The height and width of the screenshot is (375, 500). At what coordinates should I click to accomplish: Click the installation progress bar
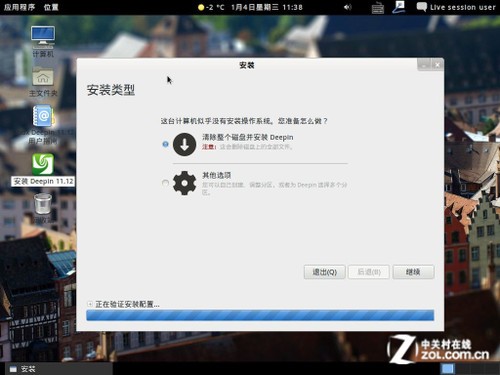[260, 315]
